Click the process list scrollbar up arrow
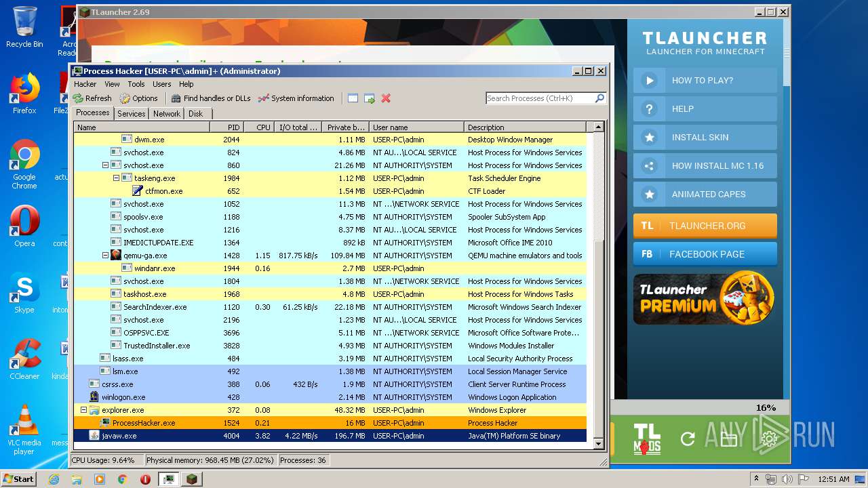This screenshot has height=488, width=868. 598,127
